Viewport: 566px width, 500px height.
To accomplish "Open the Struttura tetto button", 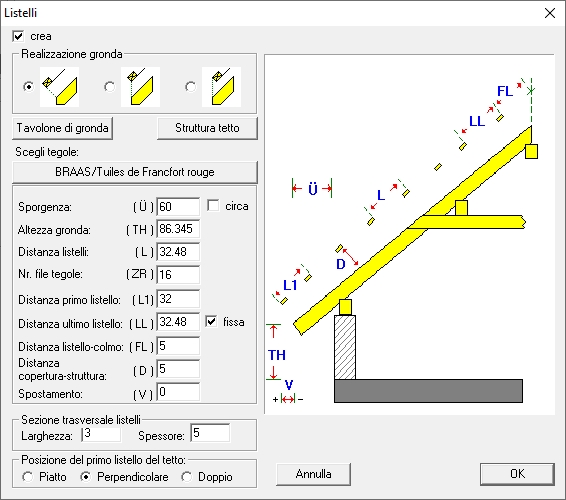I will 207,128.
